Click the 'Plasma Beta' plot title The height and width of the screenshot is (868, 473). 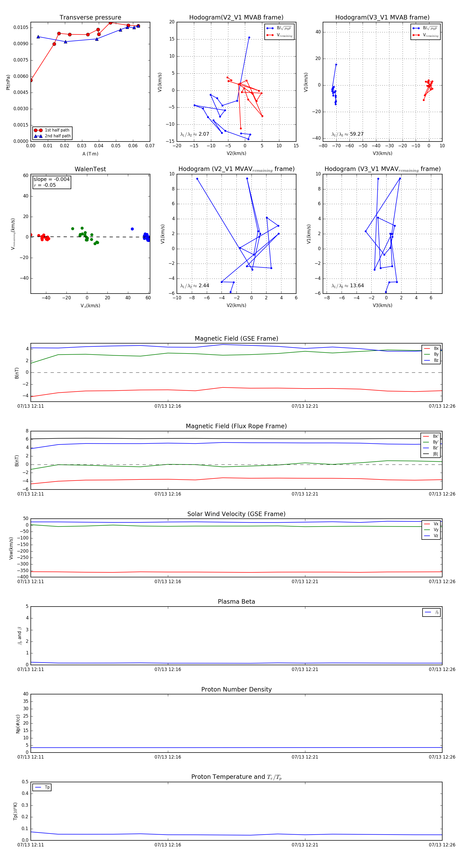pyautogui.click(x=236, y=602)
